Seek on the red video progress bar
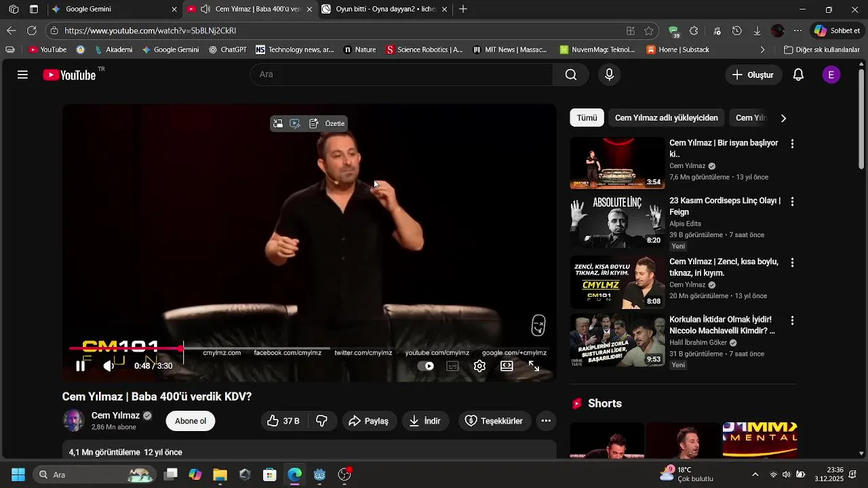Image resolution: width=868 pixels, height=488 pixels. pyautogui.click(x=309, y=348)
